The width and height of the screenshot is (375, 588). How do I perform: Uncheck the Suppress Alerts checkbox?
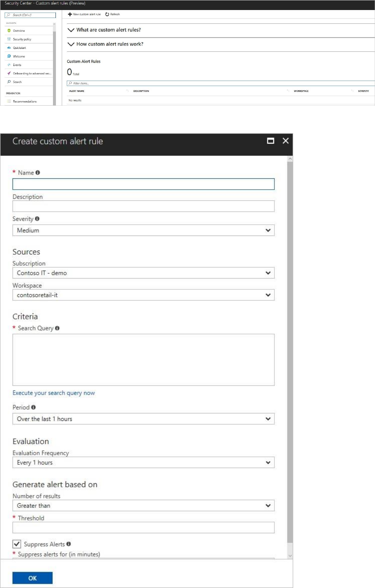click(x=17, y=544)
